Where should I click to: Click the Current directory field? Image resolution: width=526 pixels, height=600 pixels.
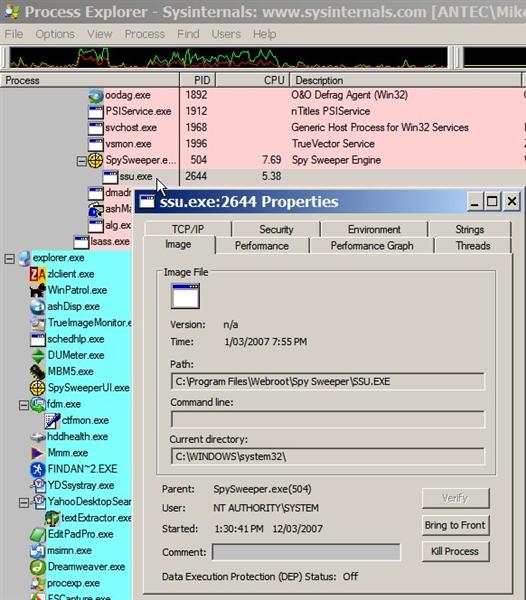pyautogui.click(x=328, y=457)
